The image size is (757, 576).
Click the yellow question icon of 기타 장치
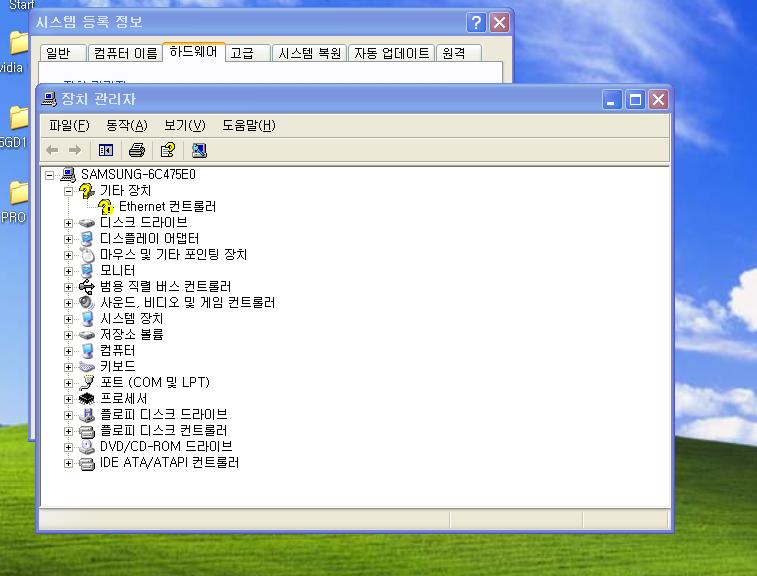pos(87,190)
